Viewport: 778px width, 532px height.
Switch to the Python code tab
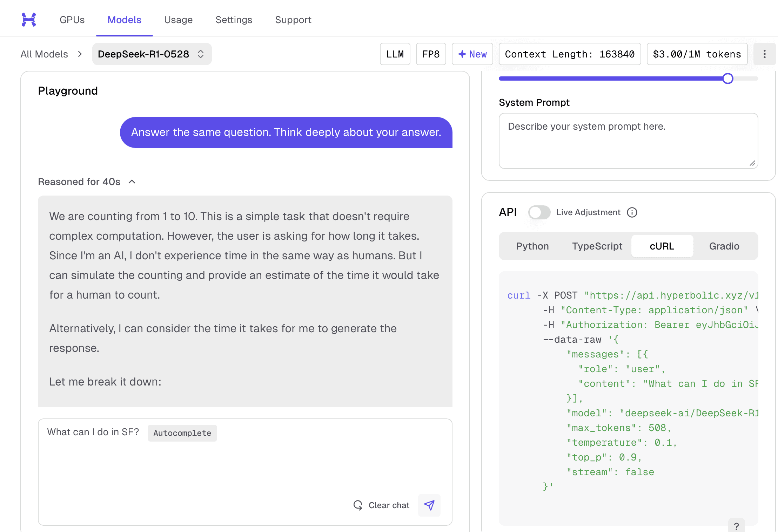532,246
